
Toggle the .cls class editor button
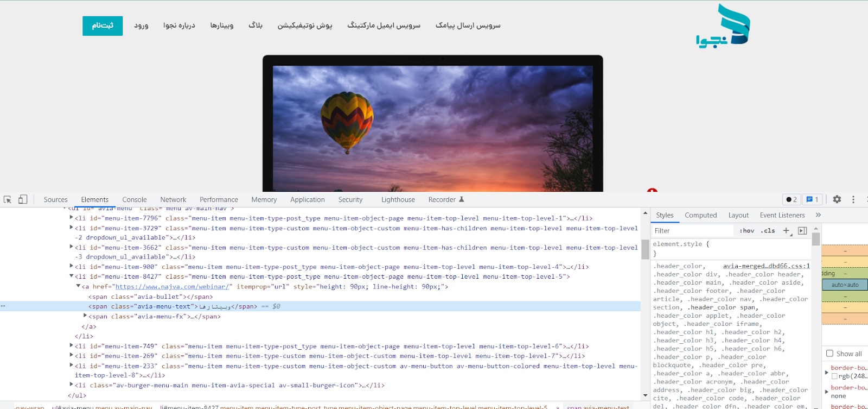[768, 231]
